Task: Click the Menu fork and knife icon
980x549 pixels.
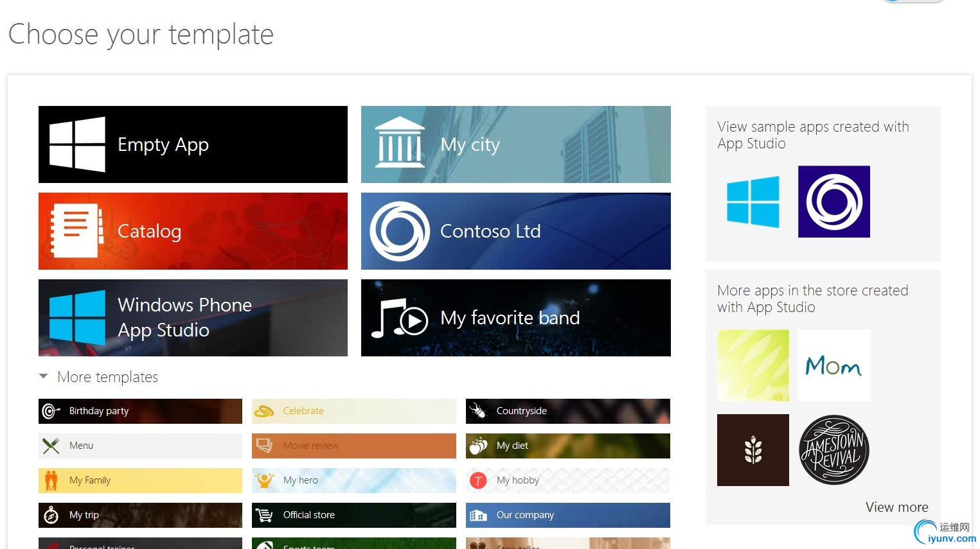Action: [51, 446]
